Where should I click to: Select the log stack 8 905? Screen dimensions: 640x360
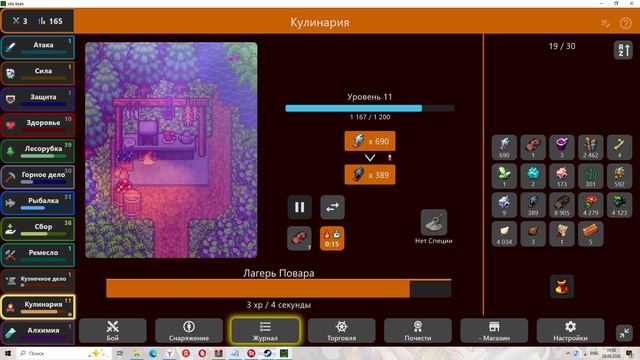point(562,205)
